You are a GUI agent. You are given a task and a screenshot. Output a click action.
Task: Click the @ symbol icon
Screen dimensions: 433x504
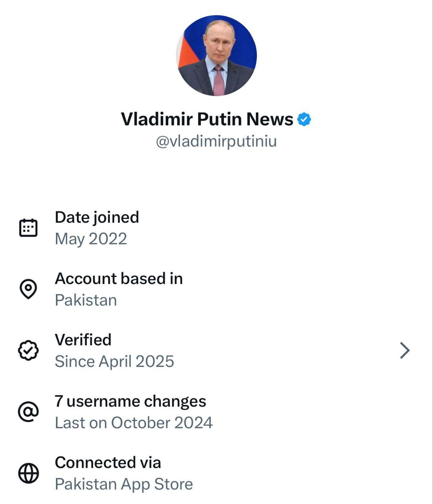pos(28,412)
